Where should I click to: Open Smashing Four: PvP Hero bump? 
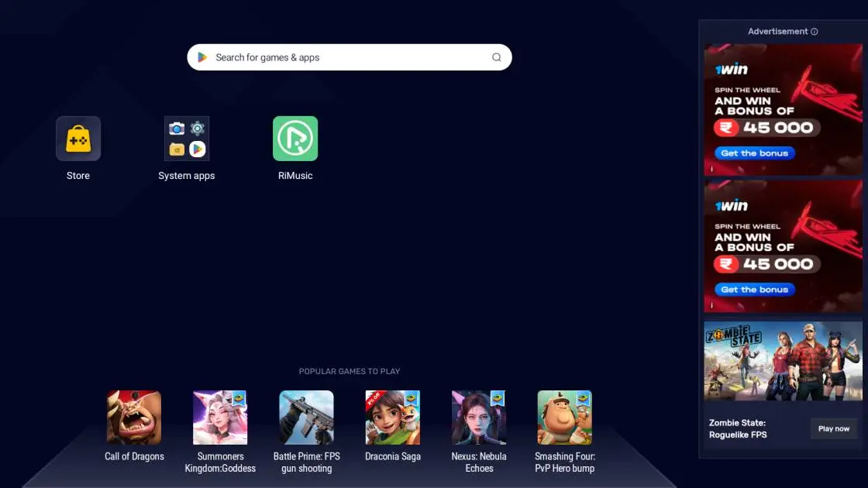[565, 418]
